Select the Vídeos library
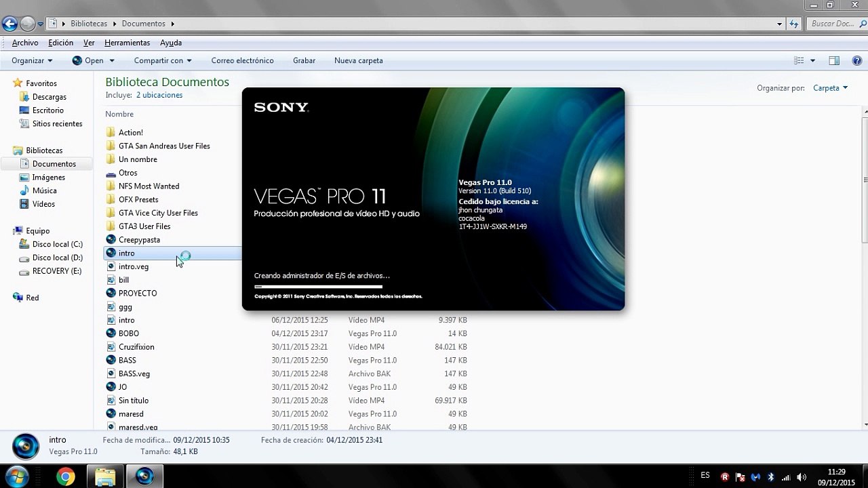 [x=43, y=204]
